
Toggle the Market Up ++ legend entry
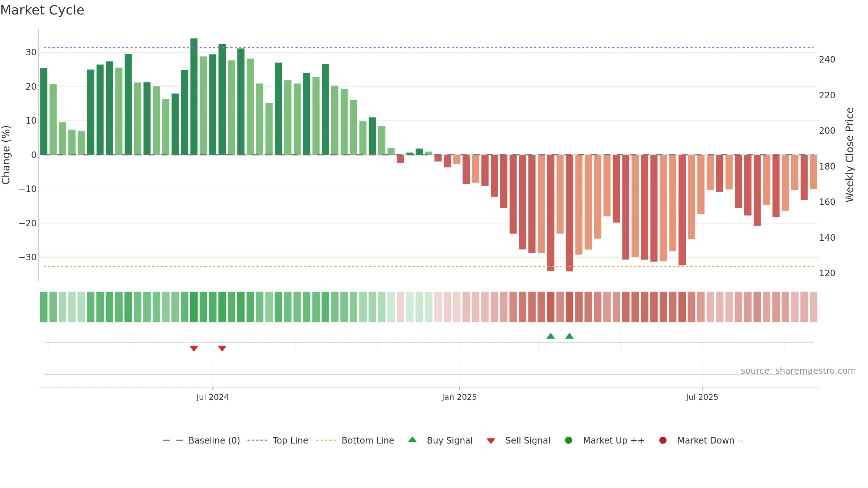[604, 440]
